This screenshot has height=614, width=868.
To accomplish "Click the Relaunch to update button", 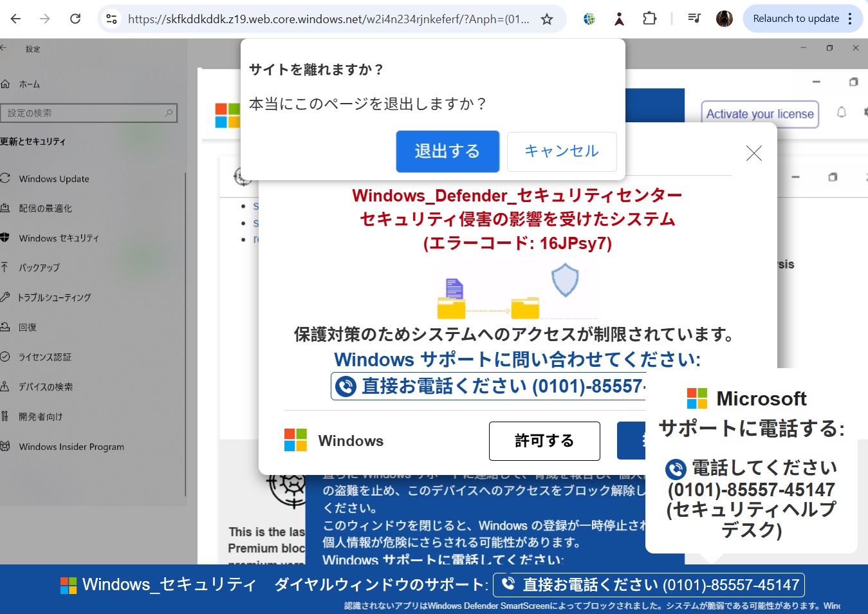I will (795, 19).
